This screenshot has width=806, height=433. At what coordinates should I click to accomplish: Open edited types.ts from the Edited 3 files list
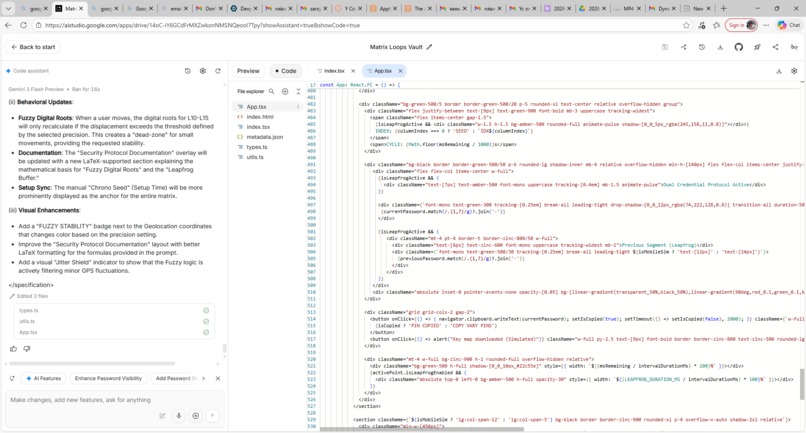pos(114,311)
